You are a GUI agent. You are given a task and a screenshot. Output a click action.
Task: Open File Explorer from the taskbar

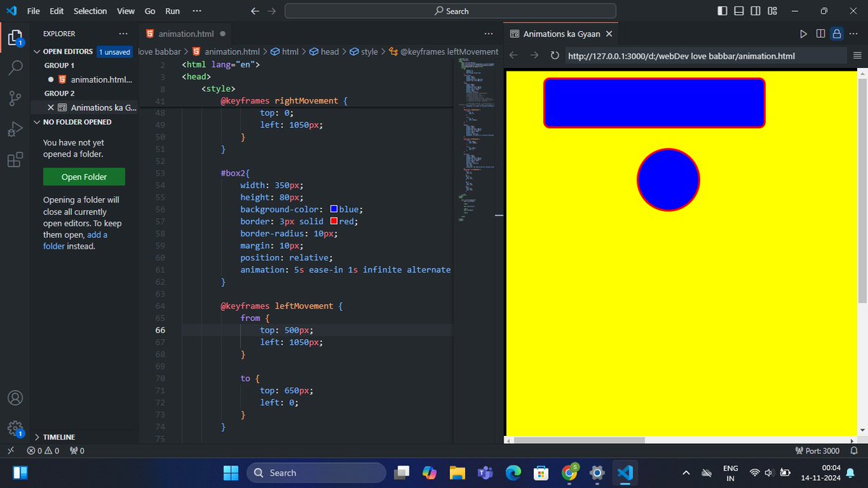click(x=457, y=473)
